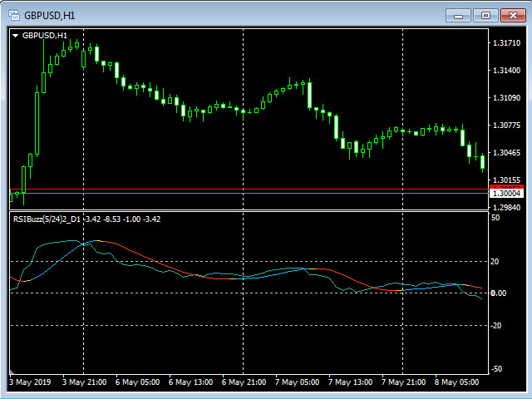Select the 6 May 21:00 time label

click(244, 382)
